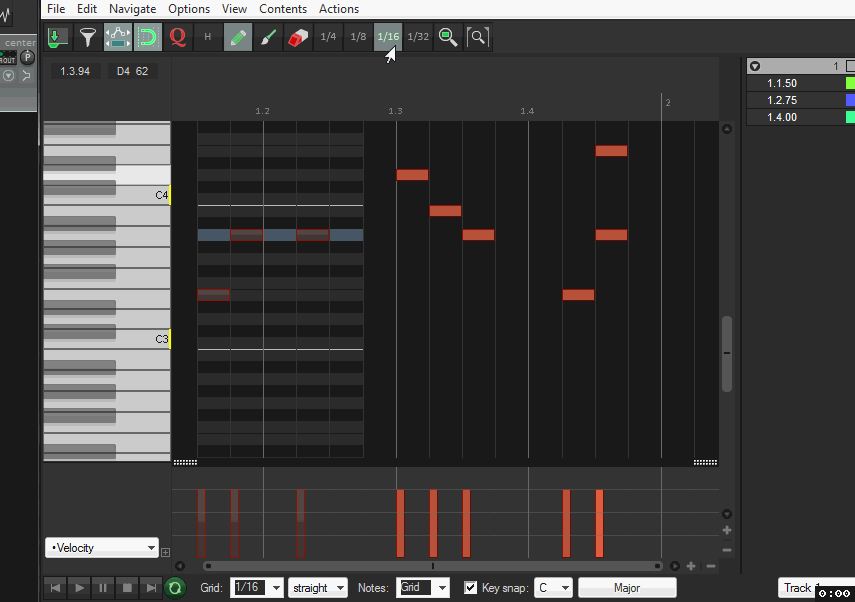Toggle the CC envelope selection tool icon
Image resolution: width=855 pixels, height=602 pixels.
(117, 37)
